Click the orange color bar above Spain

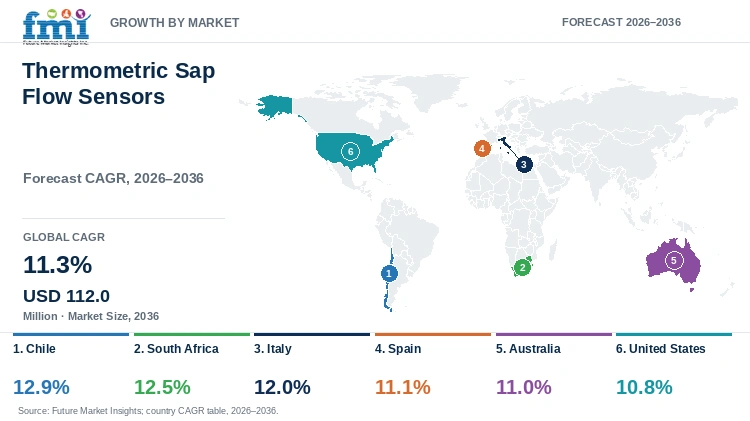point(433,334)
